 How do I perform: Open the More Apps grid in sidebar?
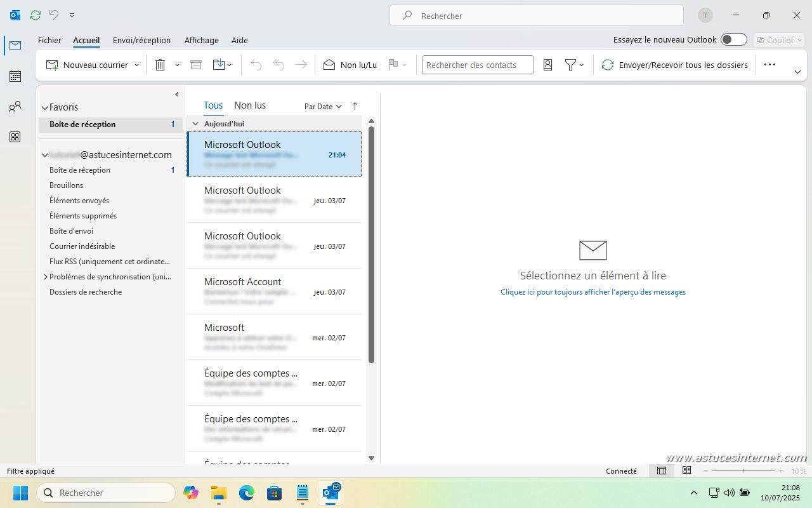[x=15, y=137]
